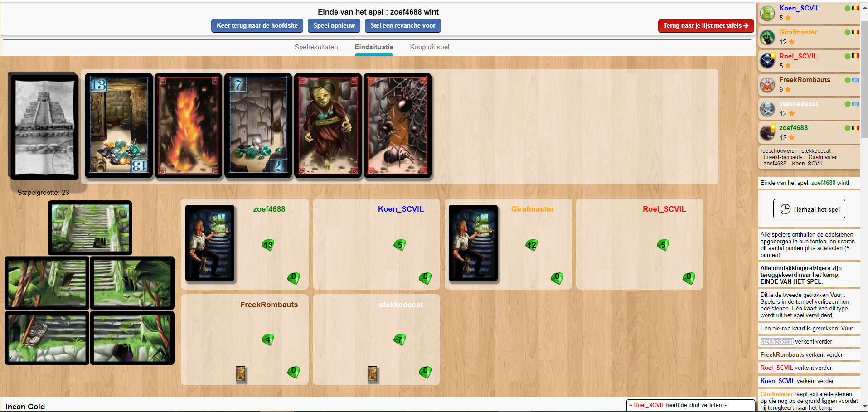This screenshot has width=868, height=412.
Task: Switch to the Eindsituatie tab
Action: [x=374, y=47]
